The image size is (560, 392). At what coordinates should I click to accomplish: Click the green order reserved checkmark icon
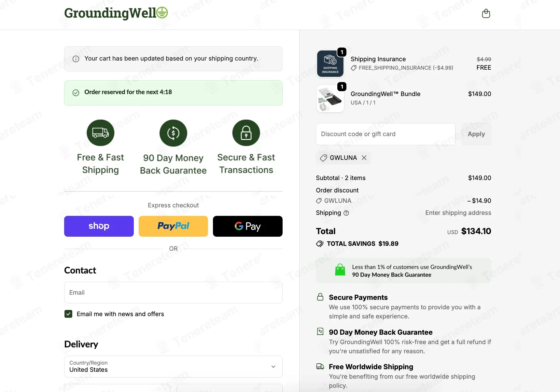tap(76, 93)
